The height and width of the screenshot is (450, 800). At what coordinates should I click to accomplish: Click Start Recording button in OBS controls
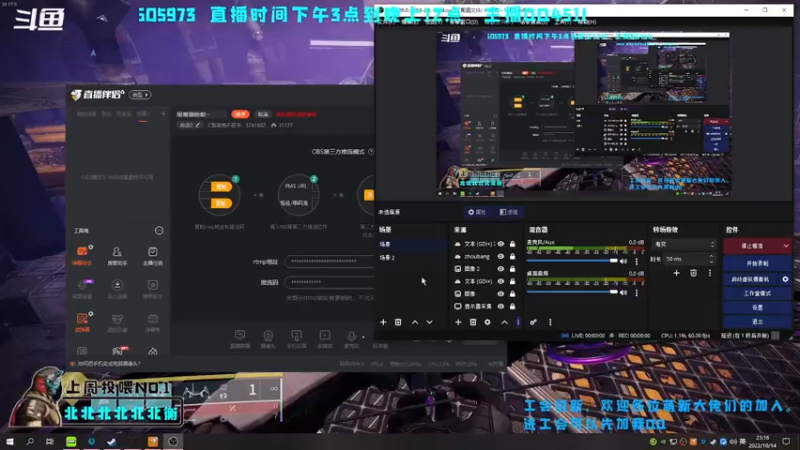(757, 263)
